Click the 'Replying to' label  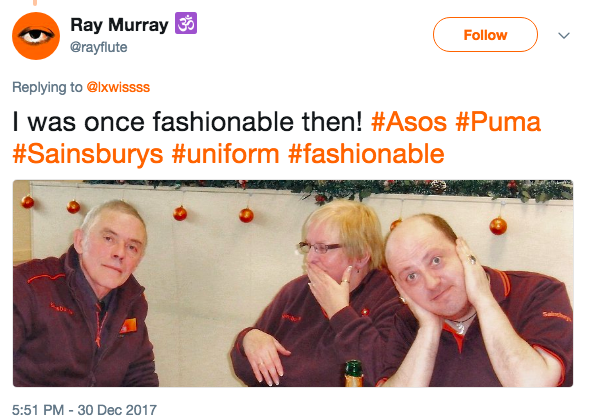(x=47, y=87)
